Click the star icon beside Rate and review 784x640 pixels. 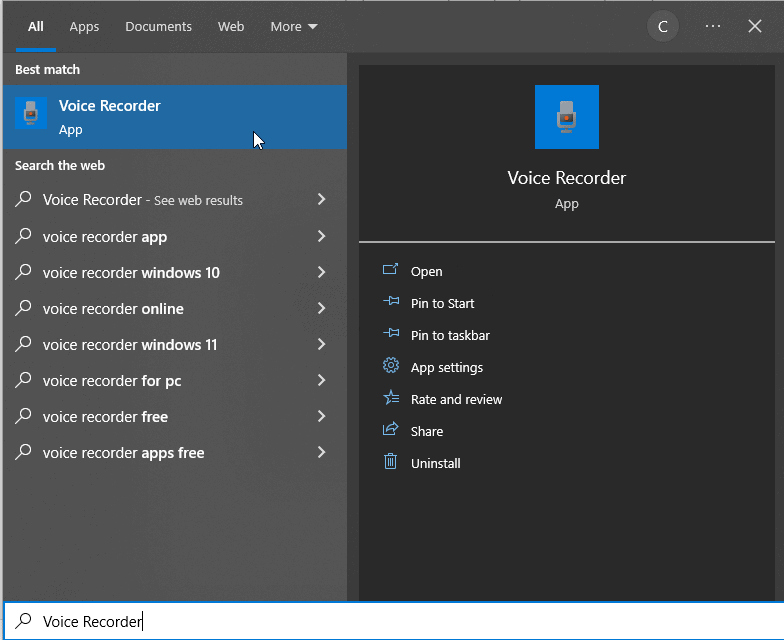[391, 398]
